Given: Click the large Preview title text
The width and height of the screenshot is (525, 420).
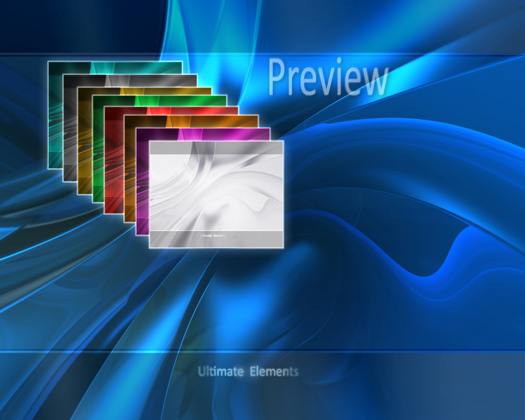Looking at the screenshot, I should [x=328, y=78].
